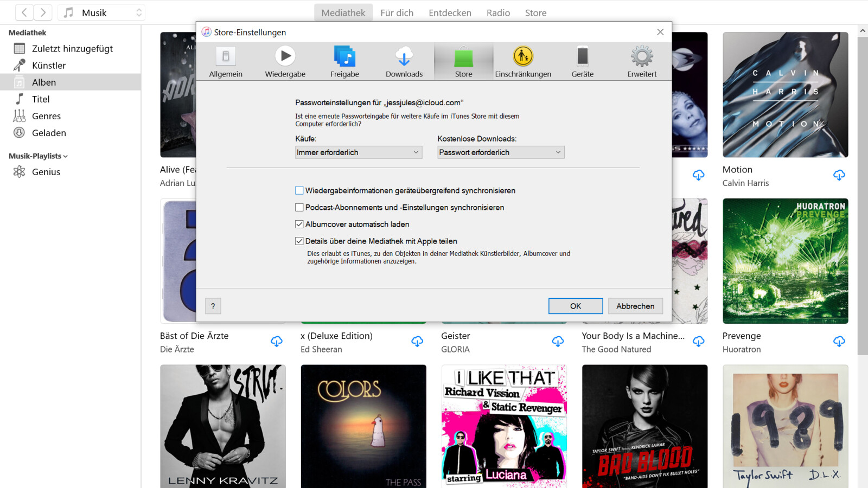Enable Wiedergabeinformationen geräteübergreifend synchronisieren
Screen dimensions: 868x488
click(299, 190)
